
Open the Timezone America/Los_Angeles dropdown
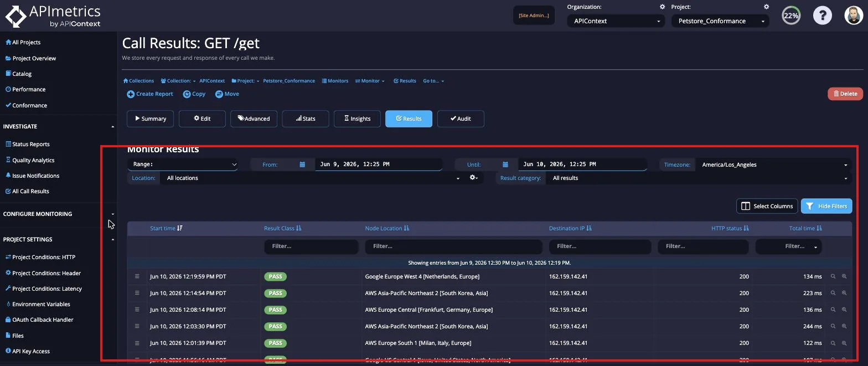773,164
